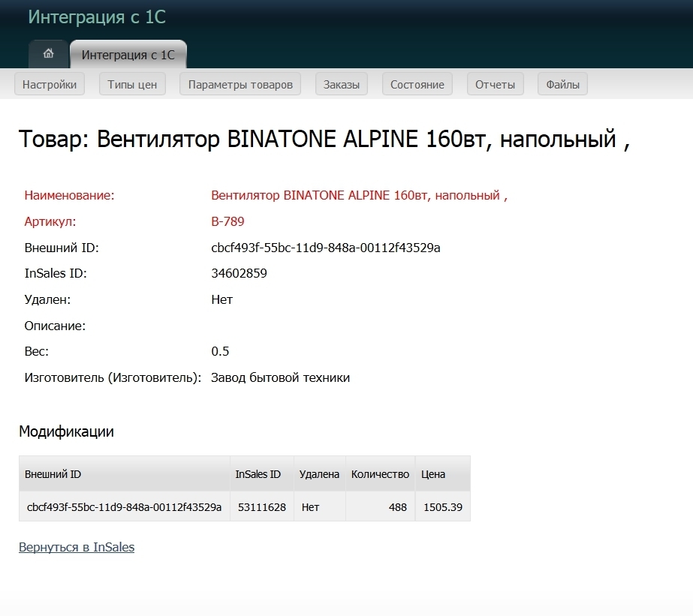Click the Артикул: label
Image resolution: width=693 pixels, height=616 pixels.
click(x=50, y=221)
